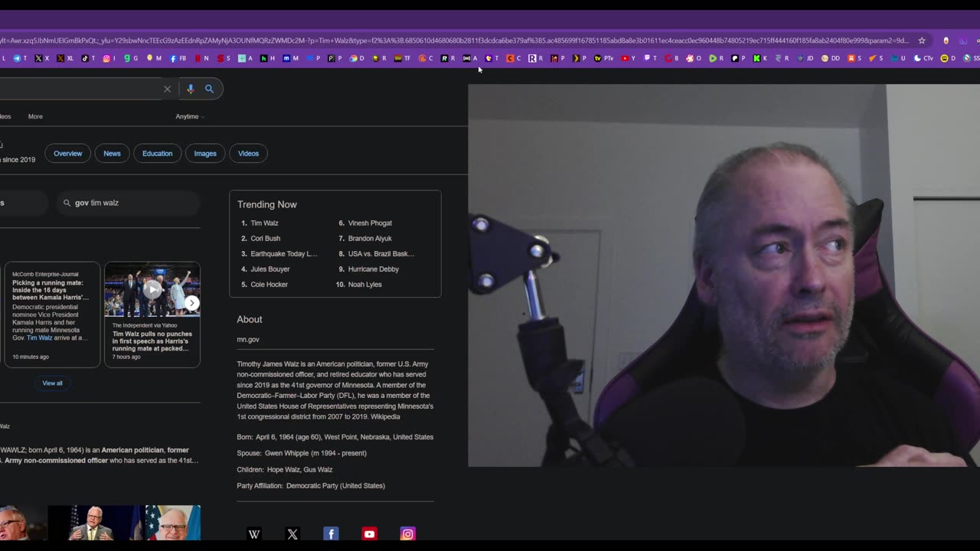The width and height of the screenshot is (980, 551).
Task: Open the green 'K' bookmark
Action: [x=759, y=58]
